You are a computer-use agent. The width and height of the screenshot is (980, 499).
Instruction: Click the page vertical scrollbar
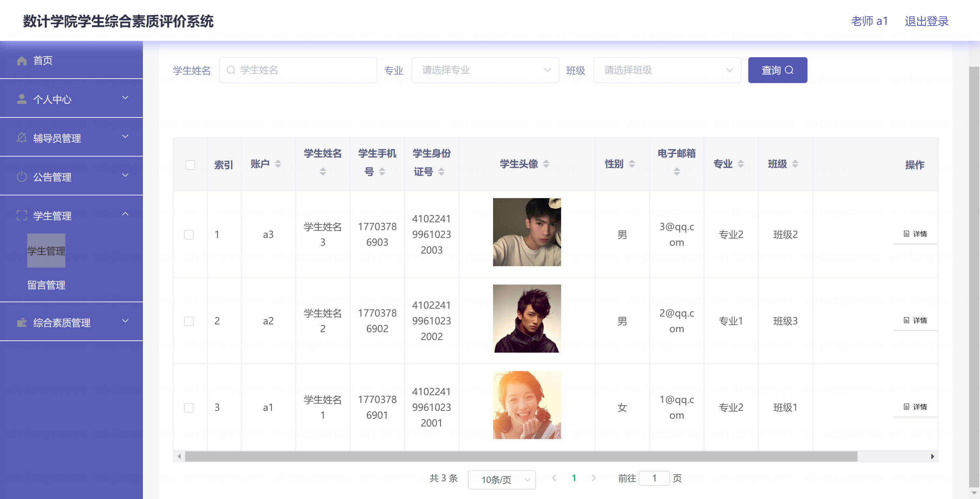click(974, 276)
